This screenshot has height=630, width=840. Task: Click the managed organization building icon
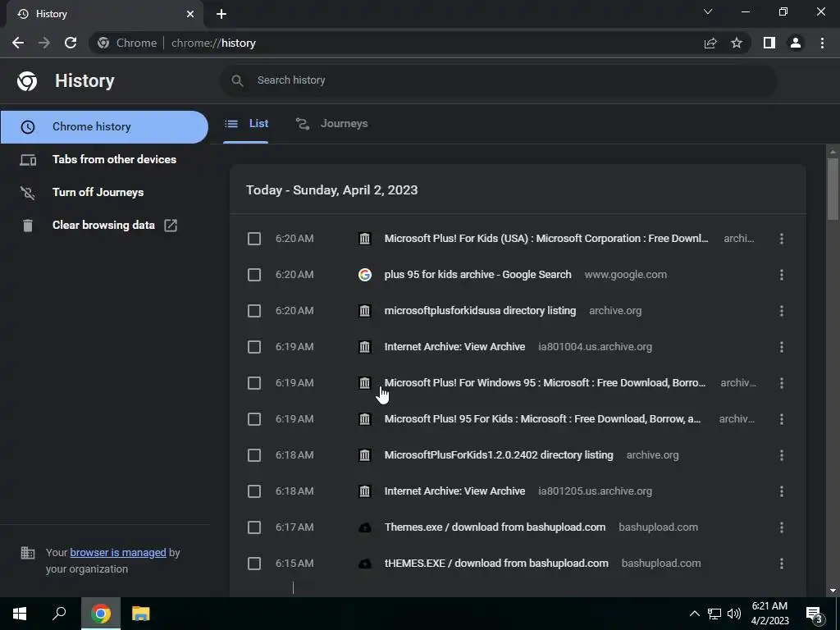click(x=27, y=553)
